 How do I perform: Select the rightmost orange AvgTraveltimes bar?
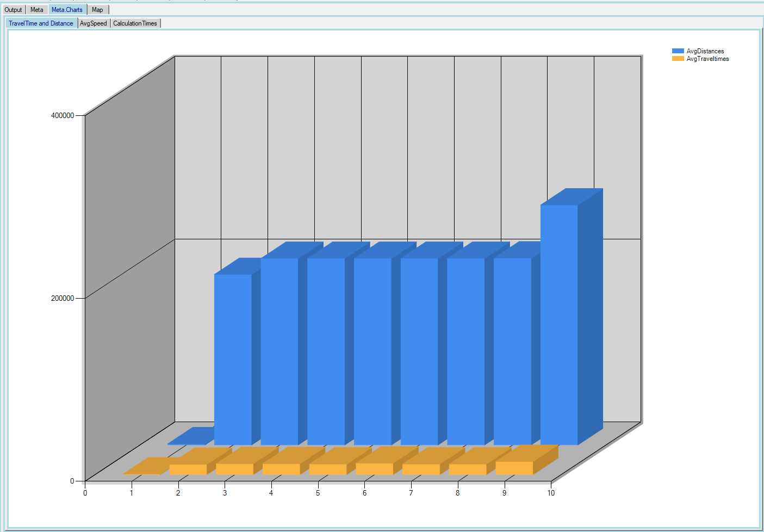[514, 468]
